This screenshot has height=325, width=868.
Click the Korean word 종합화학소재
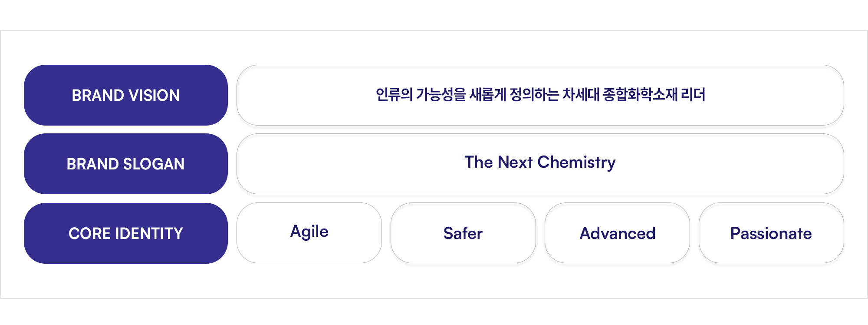tap(640, 94)
